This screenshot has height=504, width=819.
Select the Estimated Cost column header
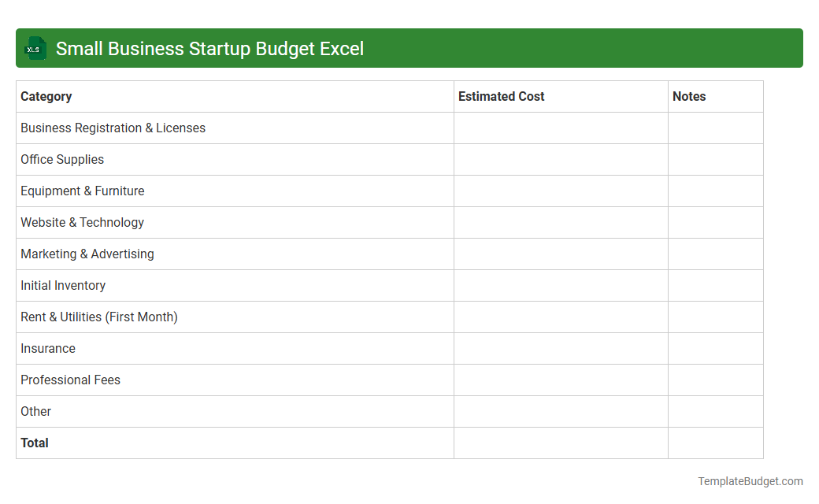(x=501, y=96)
